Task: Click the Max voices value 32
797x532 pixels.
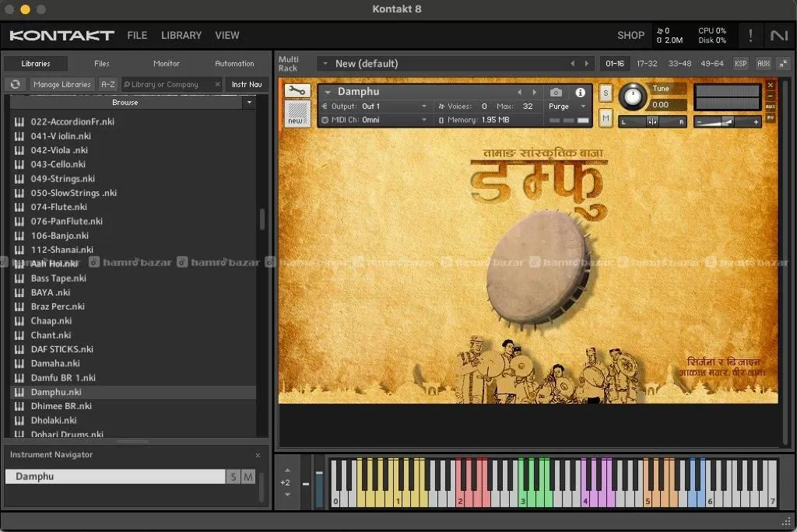Action: point(528,107)
